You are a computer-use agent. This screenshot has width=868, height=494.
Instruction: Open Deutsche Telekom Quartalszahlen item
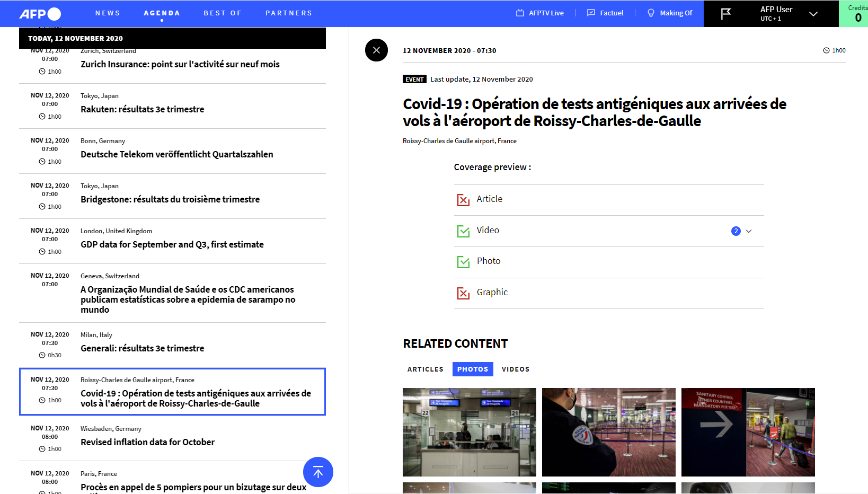[x=177, y=154]
